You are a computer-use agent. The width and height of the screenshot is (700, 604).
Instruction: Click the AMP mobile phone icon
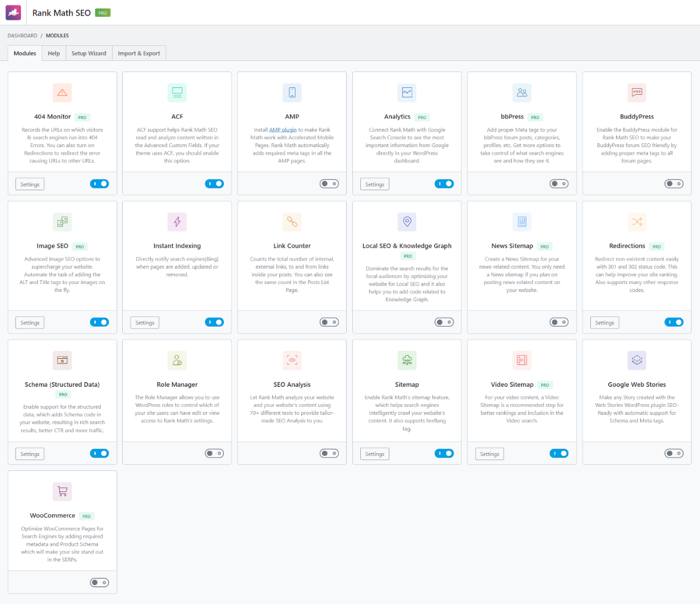292,93
